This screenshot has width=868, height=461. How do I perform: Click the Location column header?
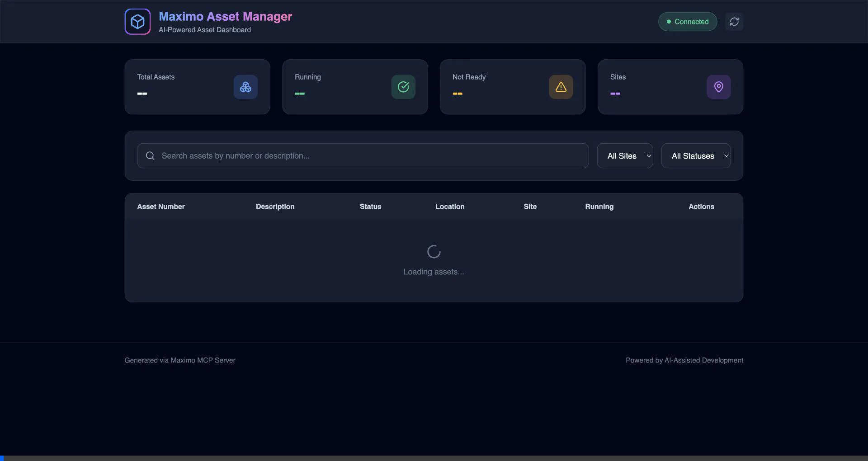pos(450,207)
